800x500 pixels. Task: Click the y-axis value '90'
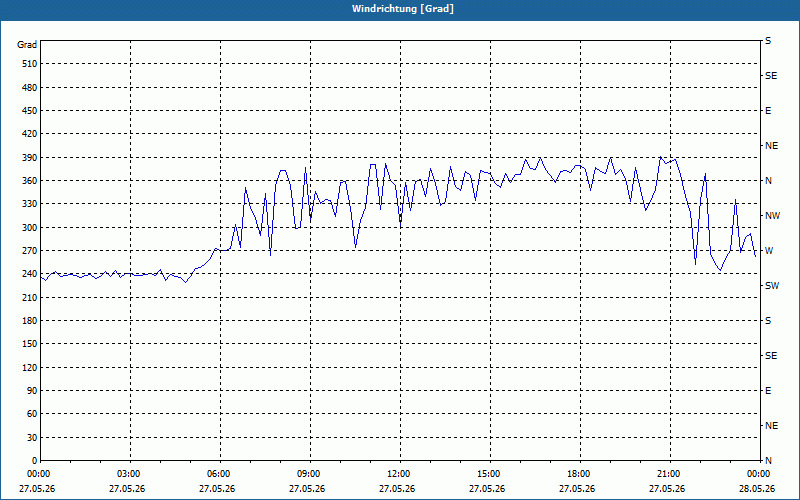[x=32, y=391]
